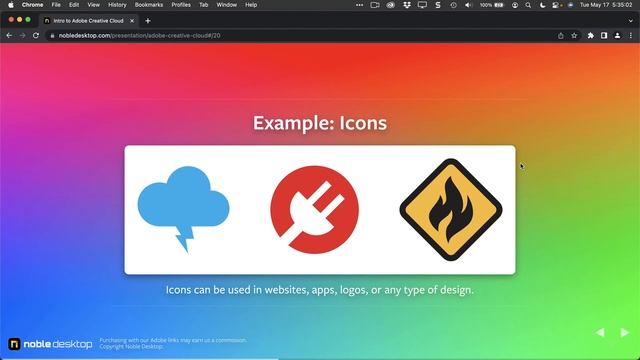This screenshot has width=640, height=360.
Task: Click the yellow flame warning sign image
Action: coord(451,210)
